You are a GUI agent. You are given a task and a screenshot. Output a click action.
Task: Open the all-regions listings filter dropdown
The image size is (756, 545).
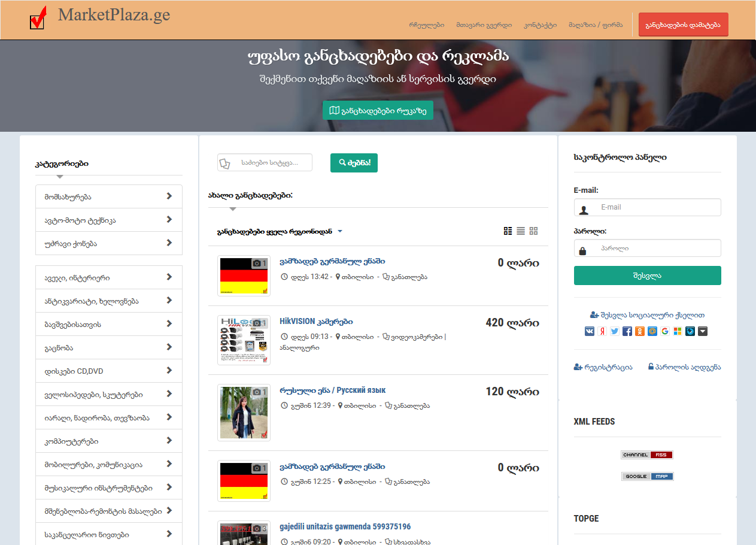tap(279, 231)
